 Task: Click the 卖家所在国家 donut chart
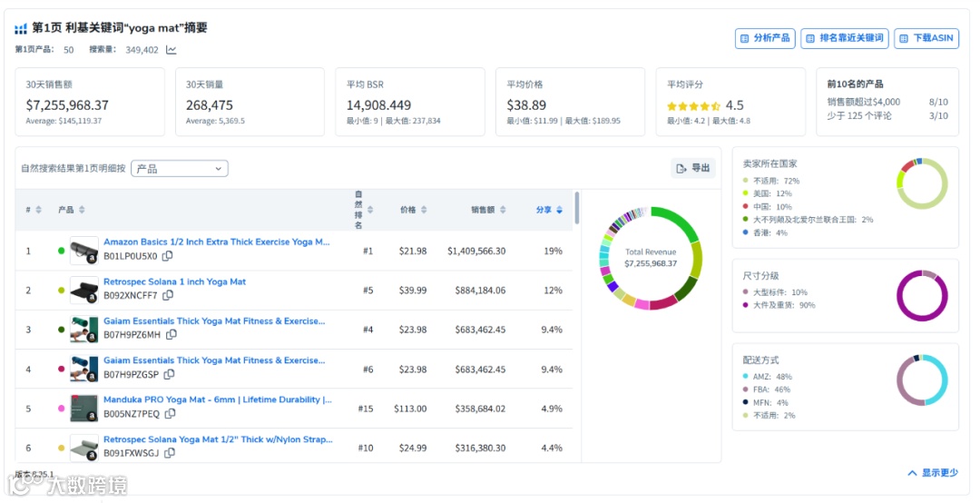pyautogui.click(x=922, y=183)
